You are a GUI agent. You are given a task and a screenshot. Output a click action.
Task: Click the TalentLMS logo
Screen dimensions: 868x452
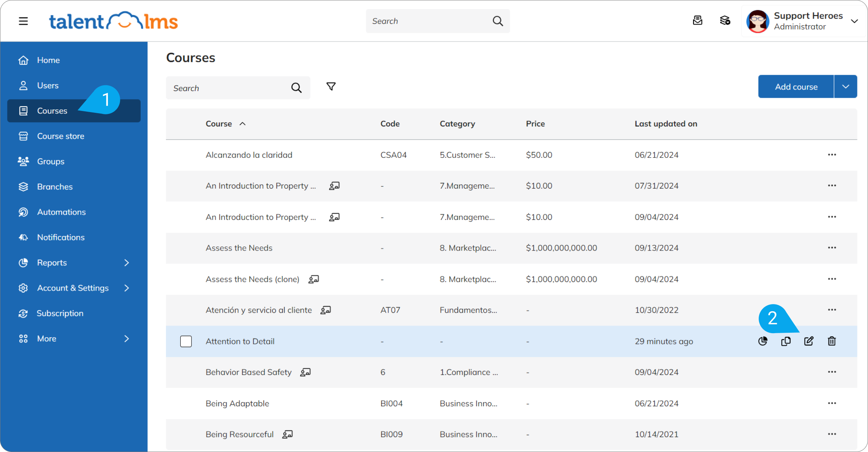(113, 21)
